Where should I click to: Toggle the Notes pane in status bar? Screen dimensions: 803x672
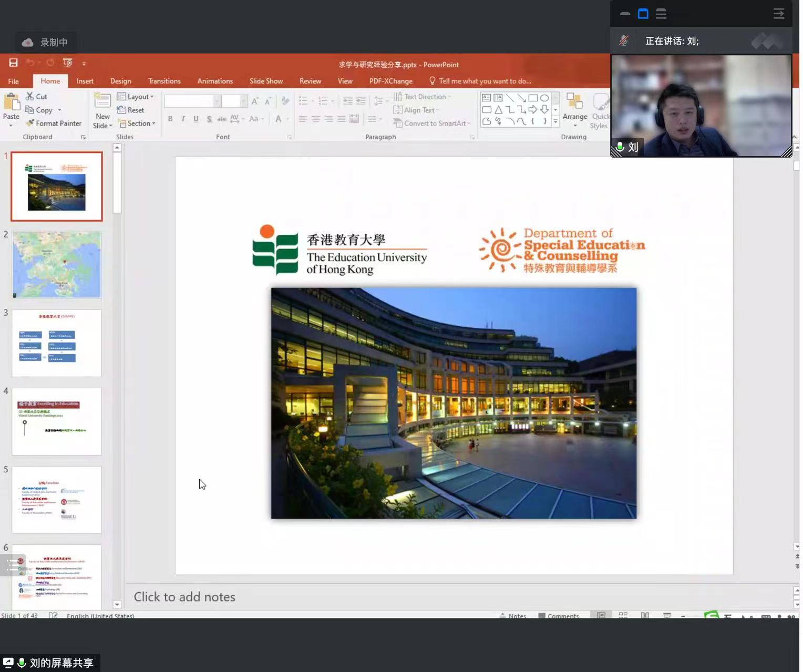tap(513, 616)
